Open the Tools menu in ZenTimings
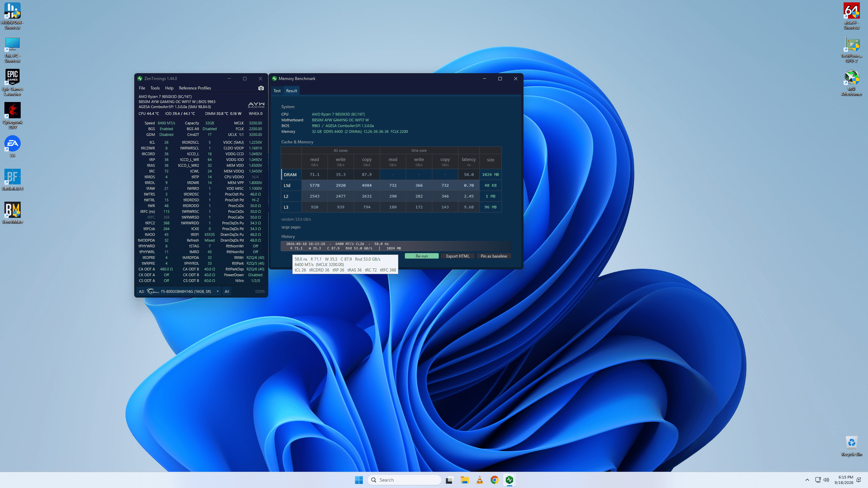 (x=155, y=88)
